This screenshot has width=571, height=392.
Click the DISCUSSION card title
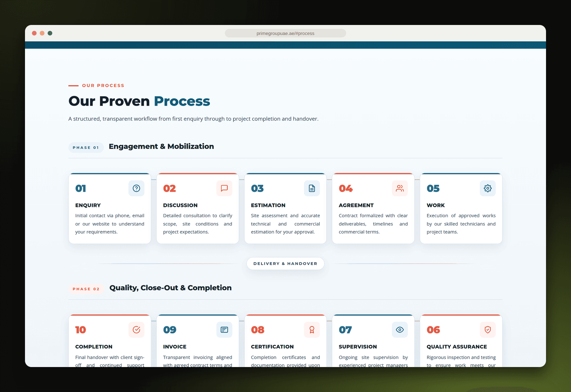coord(180,205)
